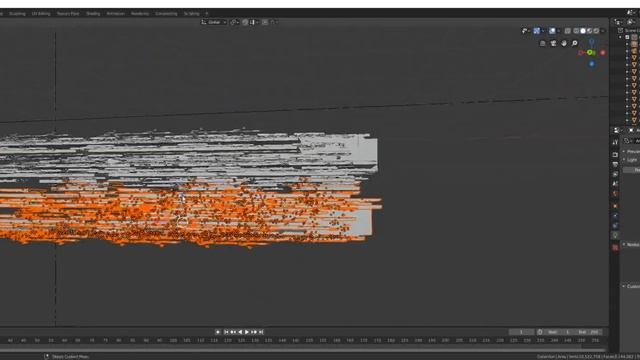Toggle perspective/orthographic view grid icon
The image size is (640, 360).
tap(542, 43)
